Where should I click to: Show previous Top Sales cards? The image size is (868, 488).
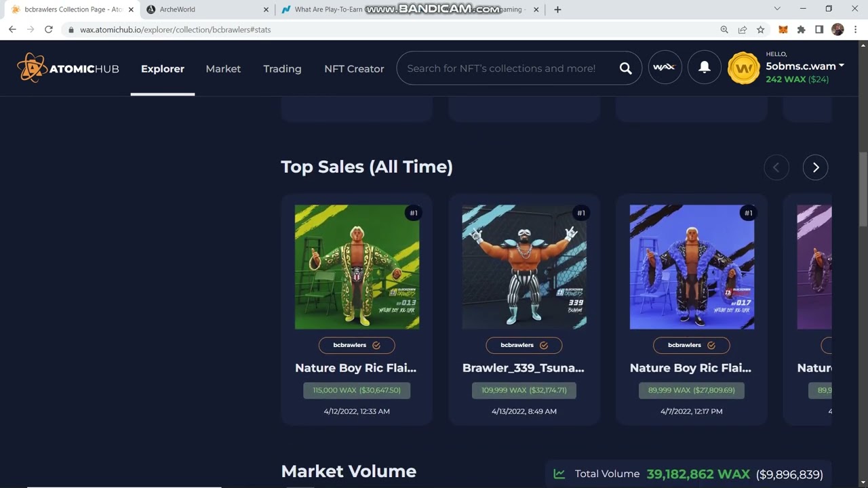point(776,167)
